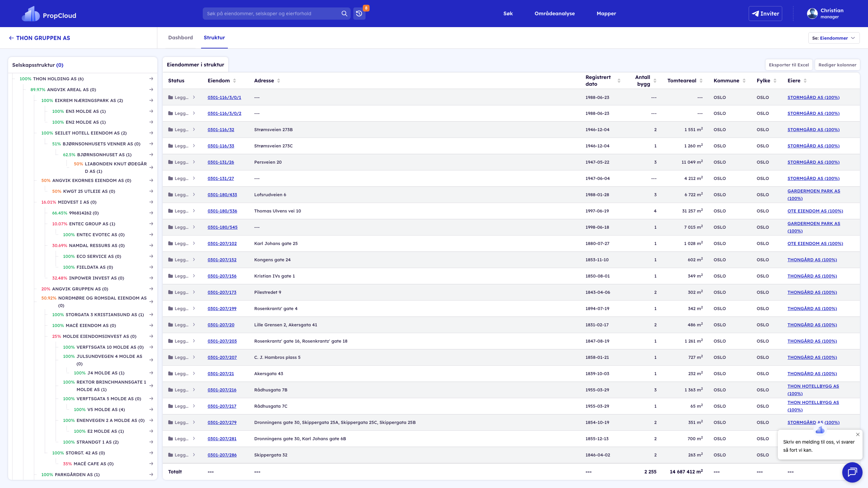
Task: Sort by Adresse column
Action: coord(279,81)
